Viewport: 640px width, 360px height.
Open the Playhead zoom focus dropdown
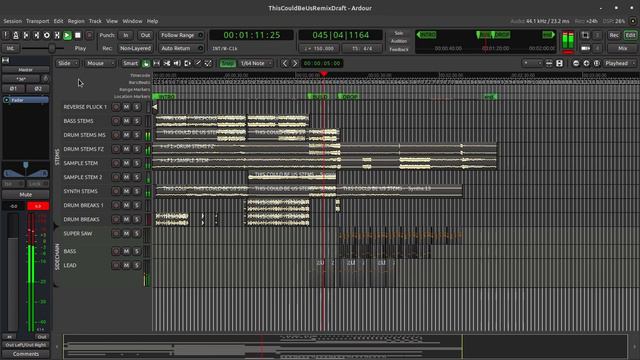(x=620, y=63)
